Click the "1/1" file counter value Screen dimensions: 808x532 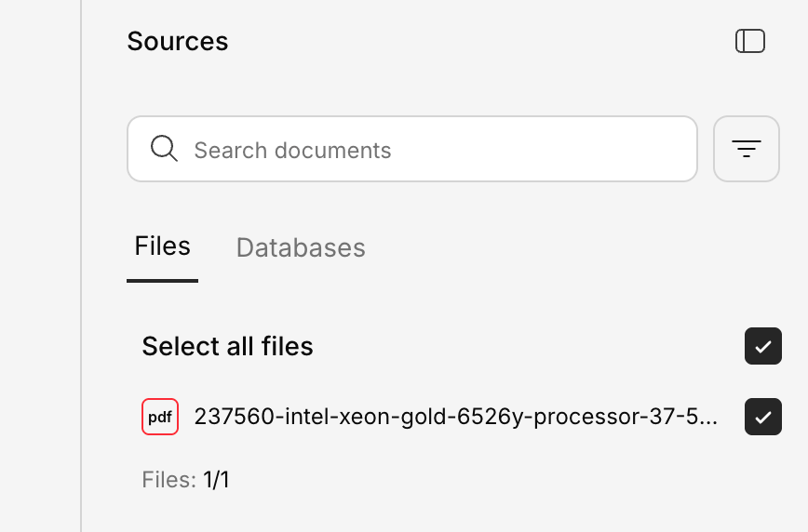click(216, 480)
